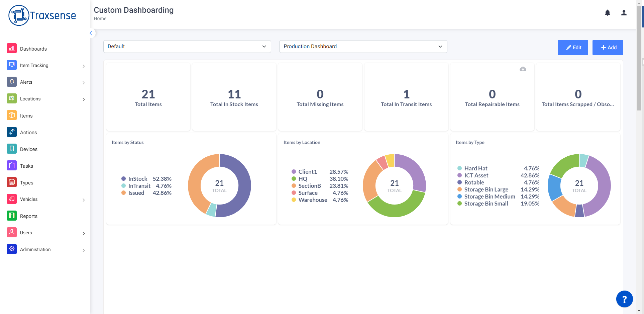The height and width of the screenshot is (314, 644).
Task: Toggle Rotable legend entry
Action: coord(498,182)
